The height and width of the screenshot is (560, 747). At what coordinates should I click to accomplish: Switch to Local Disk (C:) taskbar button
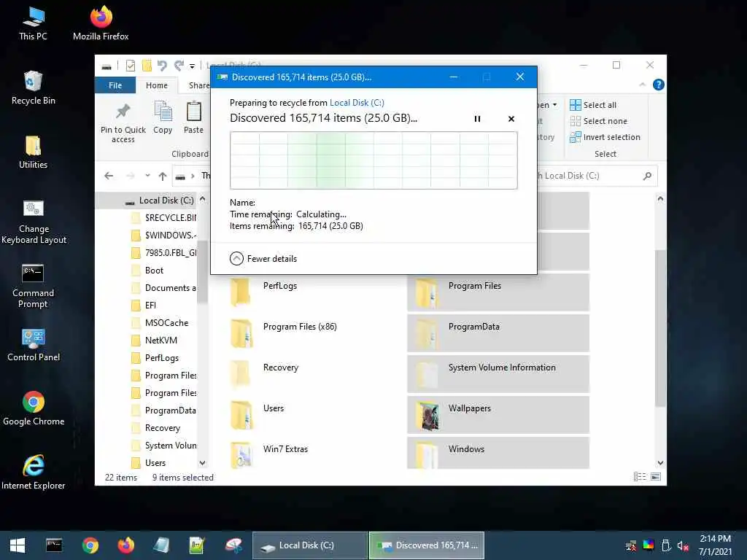coord(309,545)
